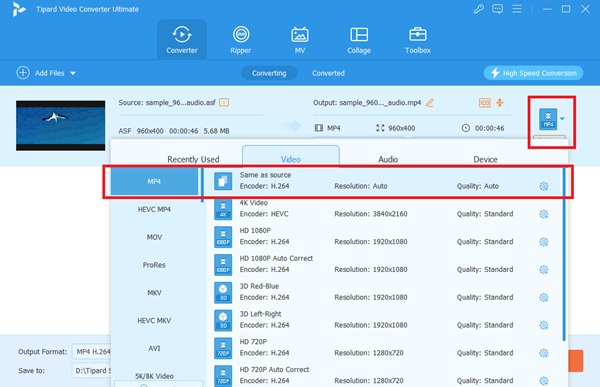Screen dimensions: 600x387
Task: Expand the Add Files dropdown arrow
Action: tap(73, 73)
